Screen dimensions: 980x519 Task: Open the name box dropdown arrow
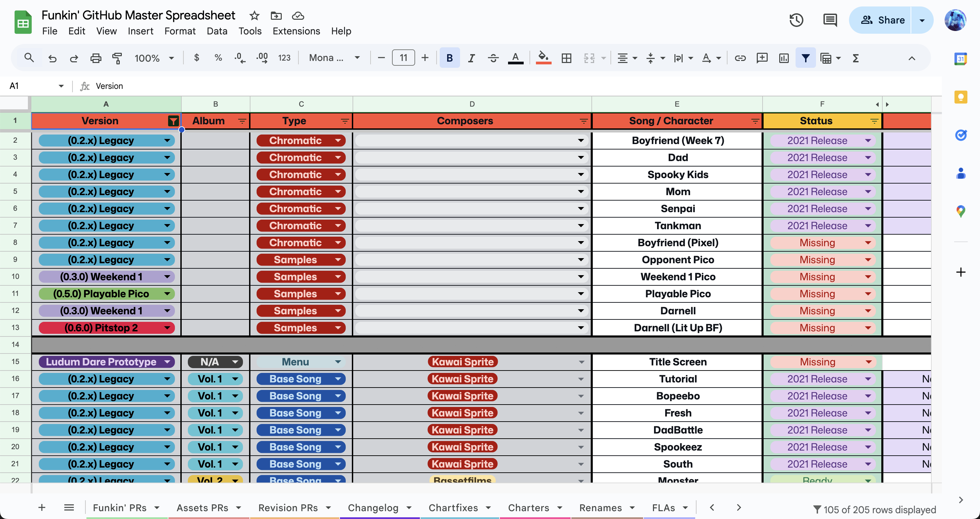61,86
